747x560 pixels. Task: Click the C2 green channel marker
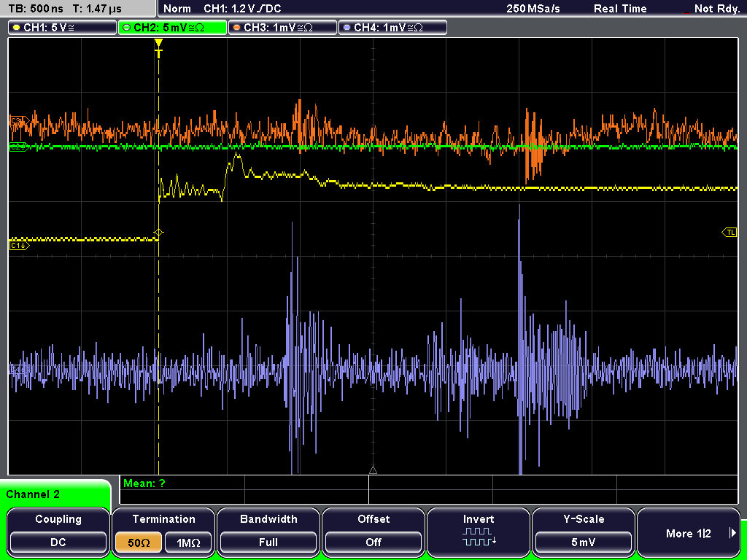pos(19,147)
